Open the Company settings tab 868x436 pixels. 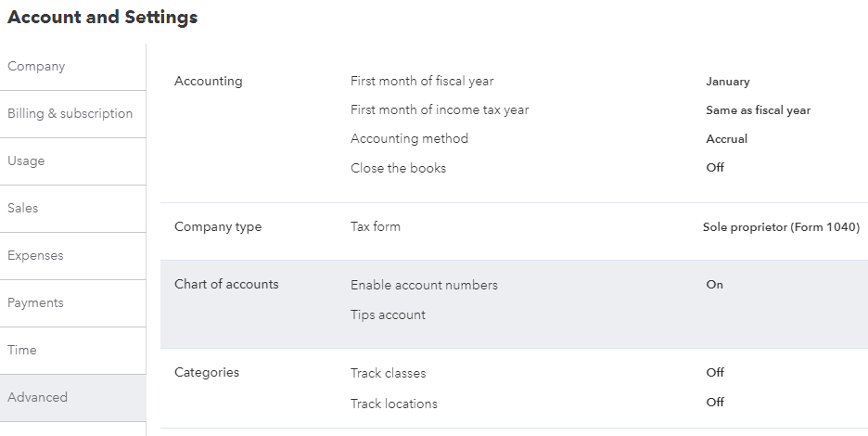36,67
